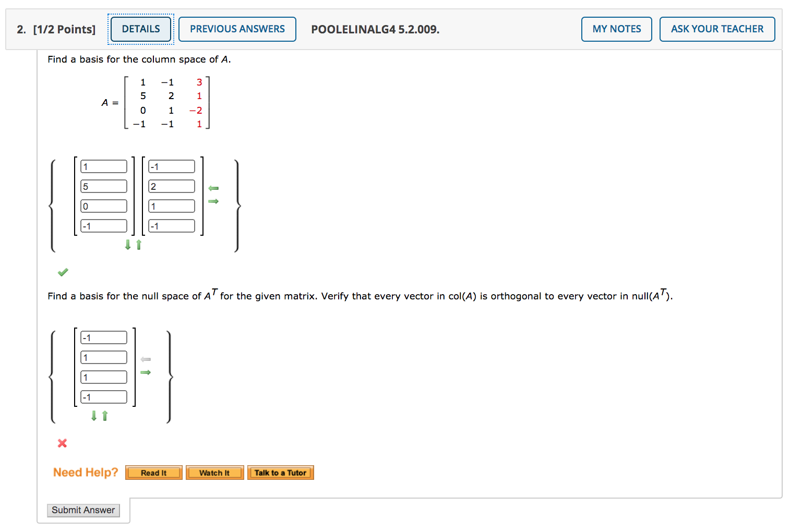Select the first entry box containing 1
This screenshot has width=790, height=532.
tap(103, 166)
